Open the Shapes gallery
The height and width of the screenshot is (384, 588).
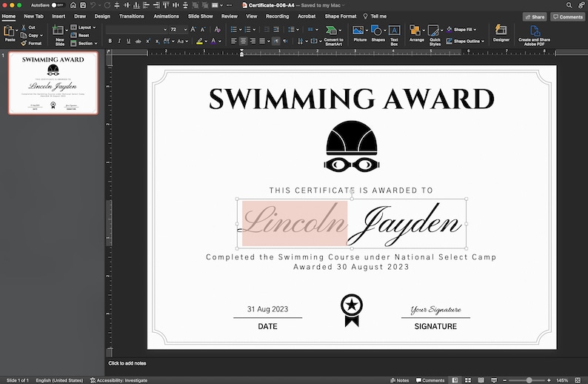[378, 34]
